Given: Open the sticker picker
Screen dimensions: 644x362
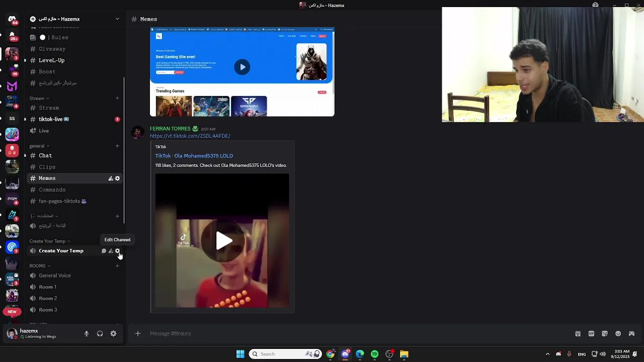Looking at the screenshot, I should pyautogui.click(x=605, y=333).
